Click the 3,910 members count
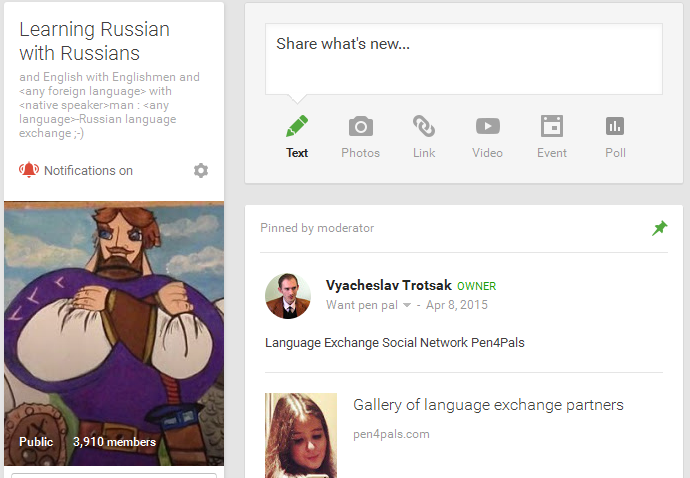The width and height of the screenshot is (690, 478). click(x=114, y=442)
